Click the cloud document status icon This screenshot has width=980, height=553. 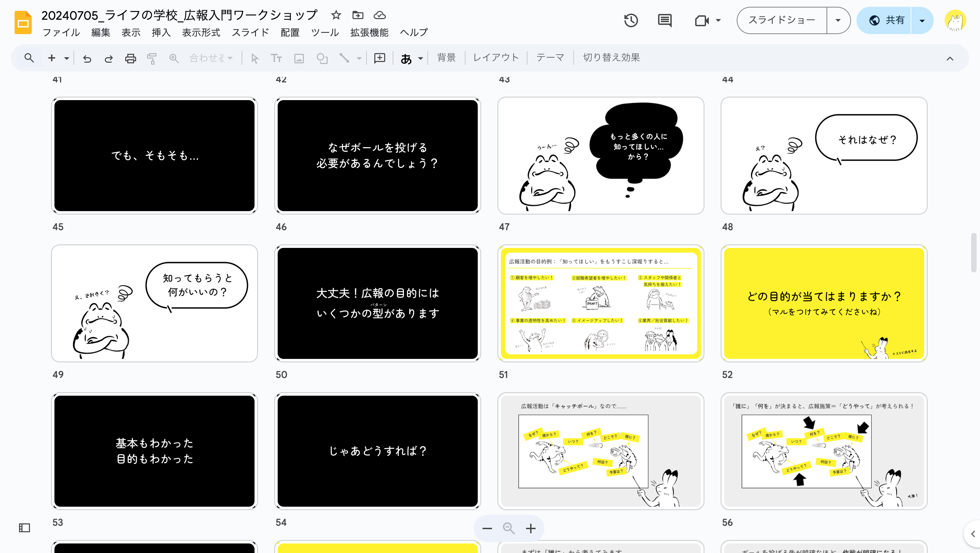(x=379, y=15)
